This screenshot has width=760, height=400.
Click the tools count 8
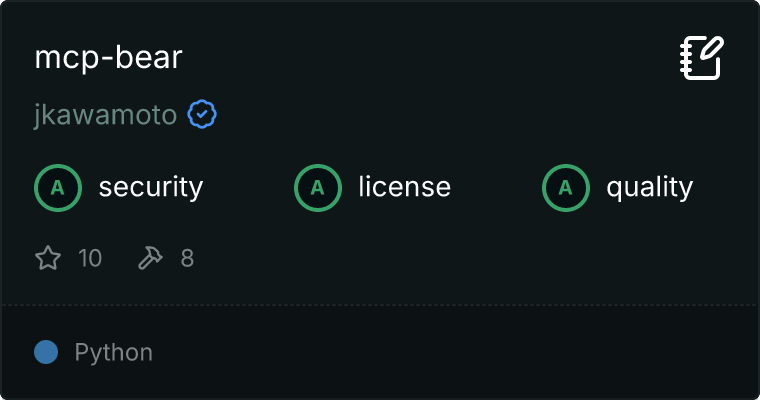tap(187, 259)
